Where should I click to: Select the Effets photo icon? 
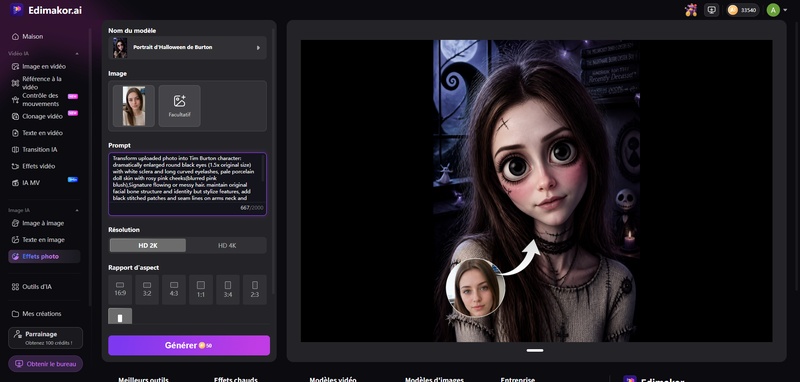point(15,257)
